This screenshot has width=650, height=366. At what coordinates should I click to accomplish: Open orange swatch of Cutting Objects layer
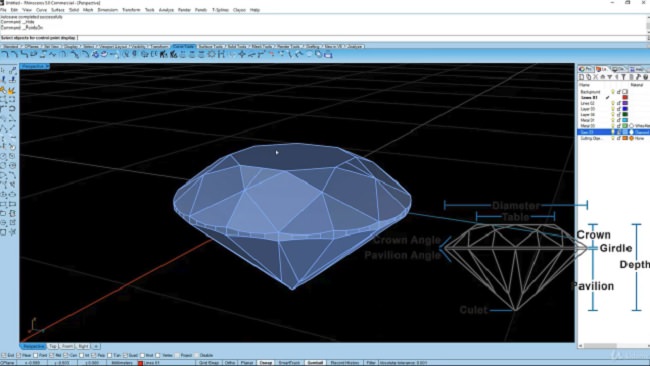click(x=625, y=138)
